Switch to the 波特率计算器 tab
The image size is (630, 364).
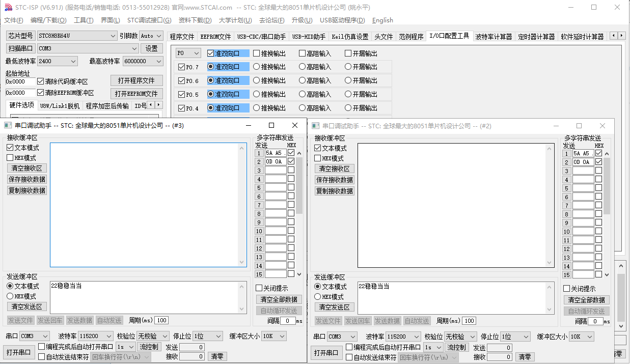(x=494, y=37)
